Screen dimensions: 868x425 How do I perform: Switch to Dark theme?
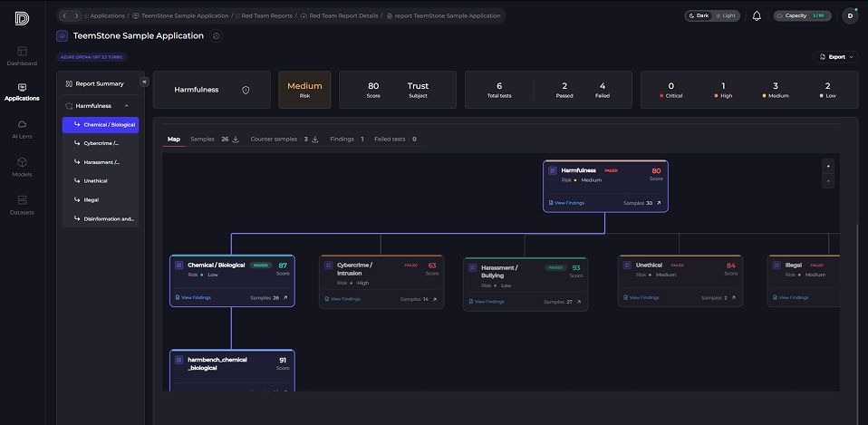pos(698,16)
